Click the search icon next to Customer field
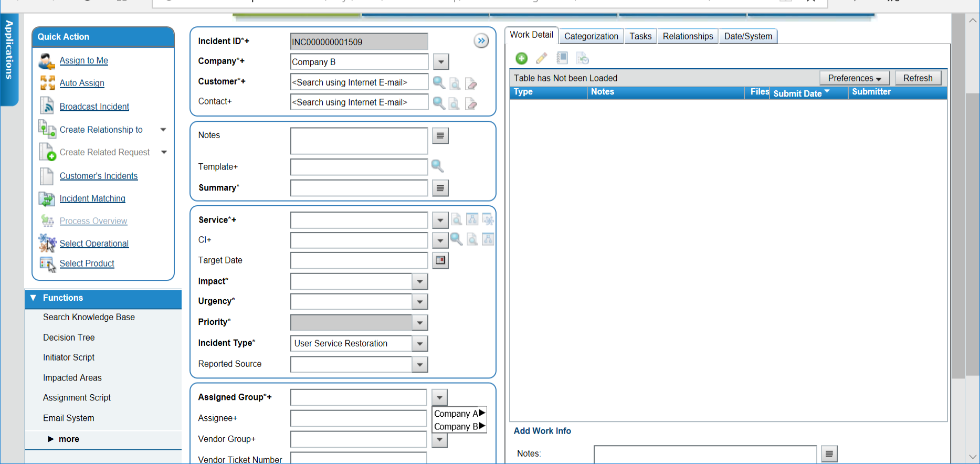Viewport: 980px width, 464px height. pos(439,82)
